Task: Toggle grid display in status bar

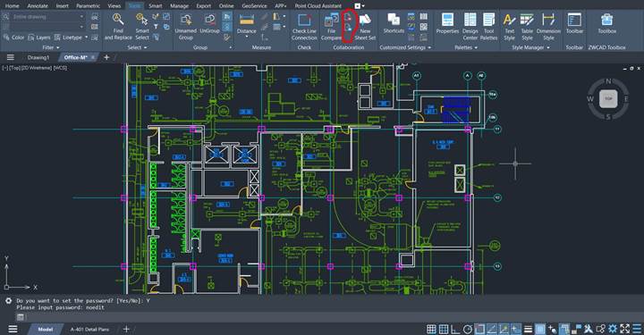Action: pyautogui.click(x=431, y=329)
